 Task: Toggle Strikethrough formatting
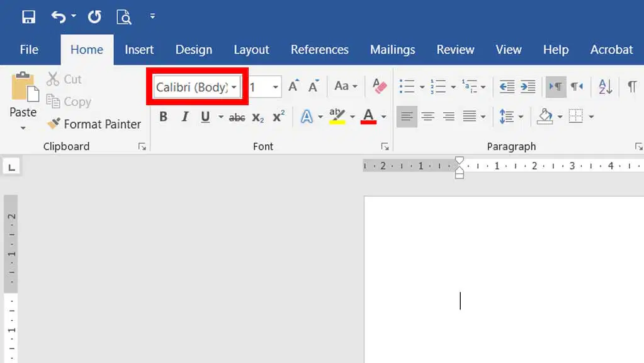(237, 118)
